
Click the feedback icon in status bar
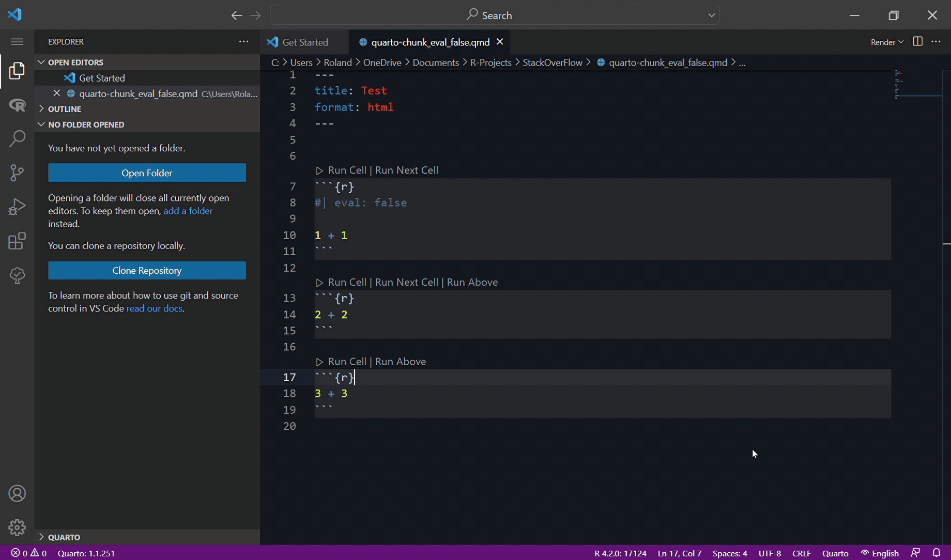click(915, 553)
